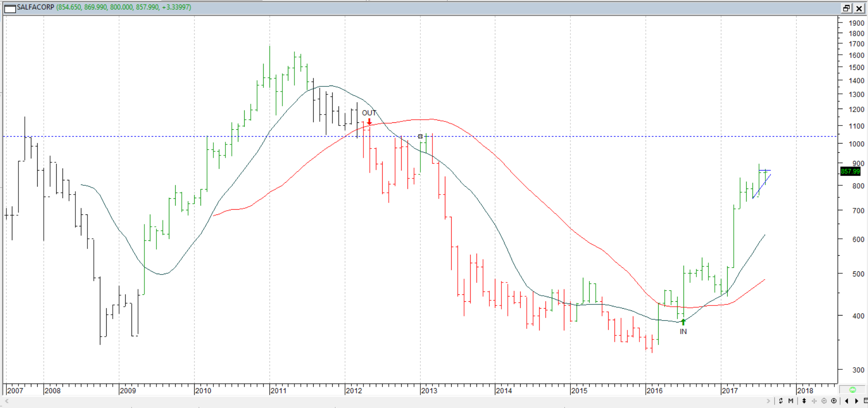Zoom out with the circled minus icon
The height and width of the screenshot is (408, 868).
click(824, 401)
